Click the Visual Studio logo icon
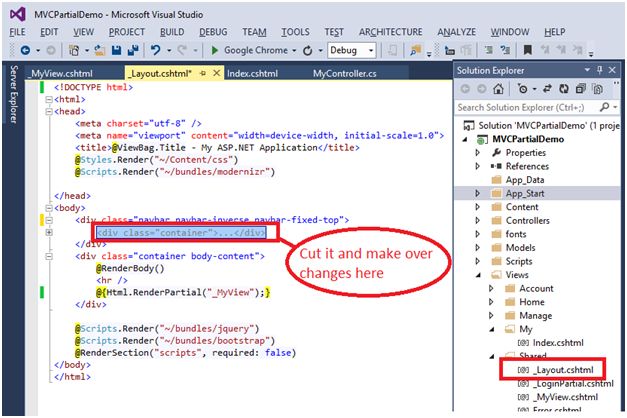Image resolution: width=627 pixels, height=418 pixels. click(18, 14)
